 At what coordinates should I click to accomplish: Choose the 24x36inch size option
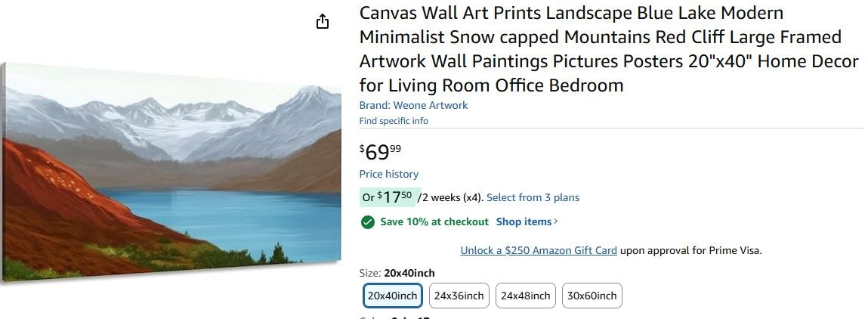459,296
